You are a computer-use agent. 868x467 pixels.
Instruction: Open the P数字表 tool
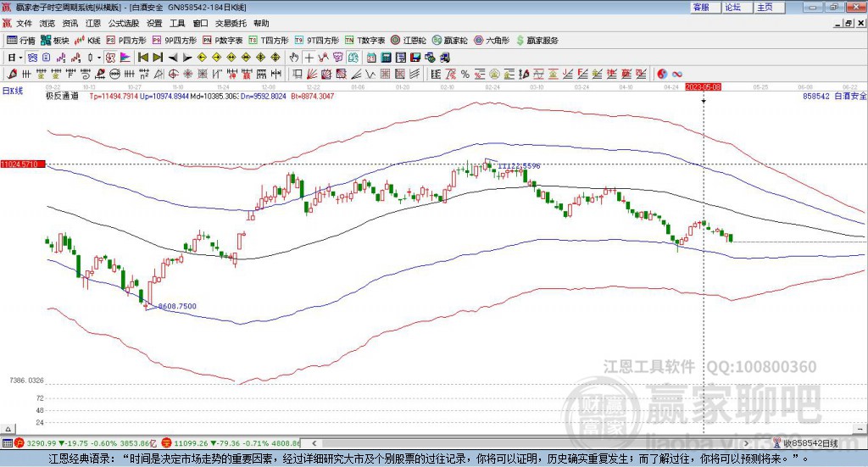coord(223,41)
